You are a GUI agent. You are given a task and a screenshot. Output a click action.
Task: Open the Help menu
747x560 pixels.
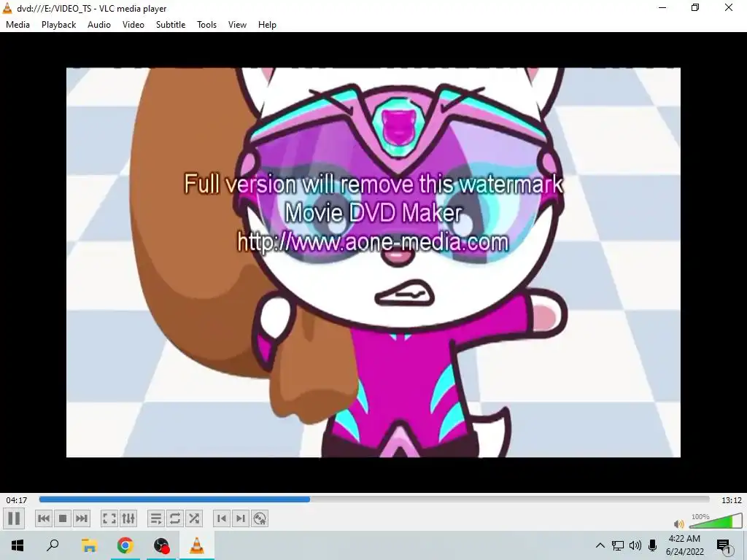267,25
